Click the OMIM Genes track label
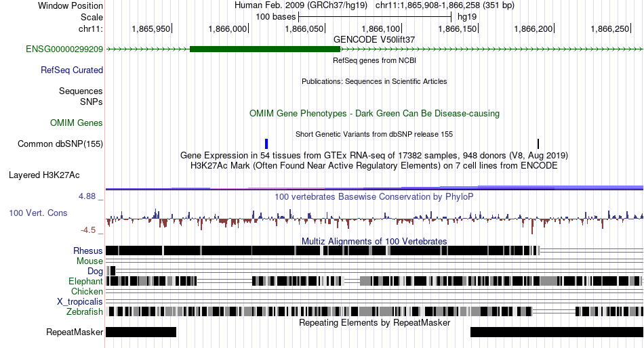644x348 pixels. click(x=77, y=123)
